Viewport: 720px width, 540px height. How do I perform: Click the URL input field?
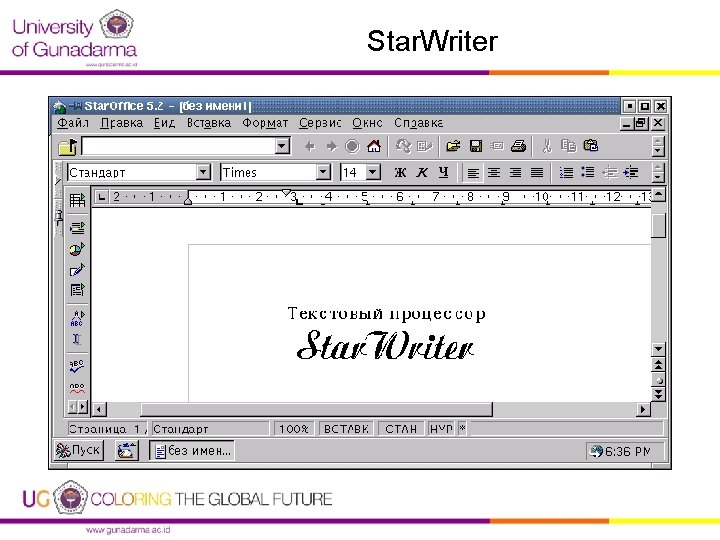pos(179,146)
